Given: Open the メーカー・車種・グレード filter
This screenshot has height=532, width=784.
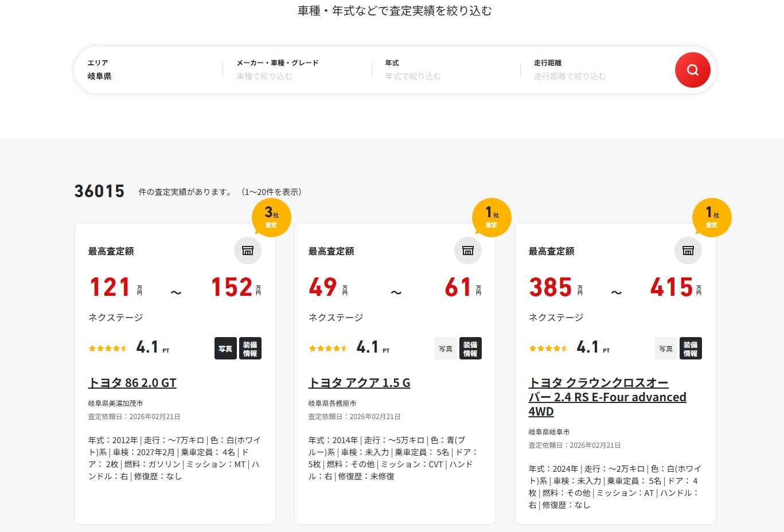Looking at the screenshot, I should point(297,70).
